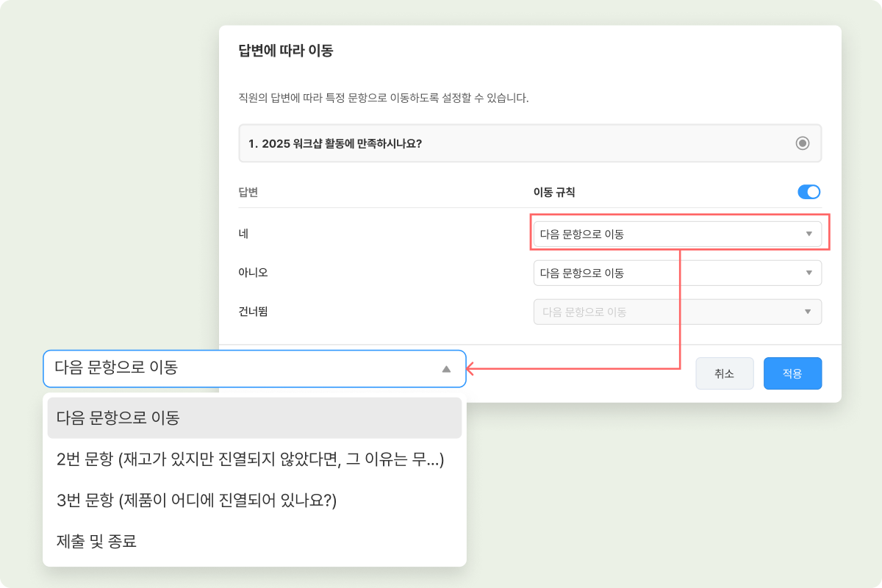Click the 적용 button
Viewport: 882px width, 588px height.
(792, 373)
